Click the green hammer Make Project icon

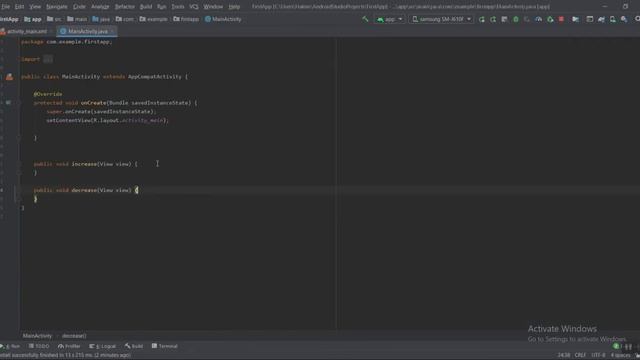[x=365, y=19]
